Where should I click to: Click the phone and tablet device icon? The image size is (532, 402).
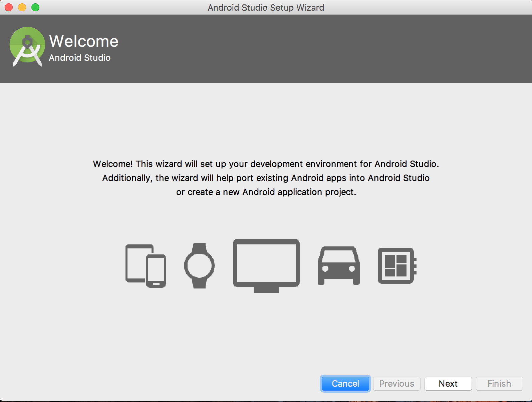tap(146, 266)
